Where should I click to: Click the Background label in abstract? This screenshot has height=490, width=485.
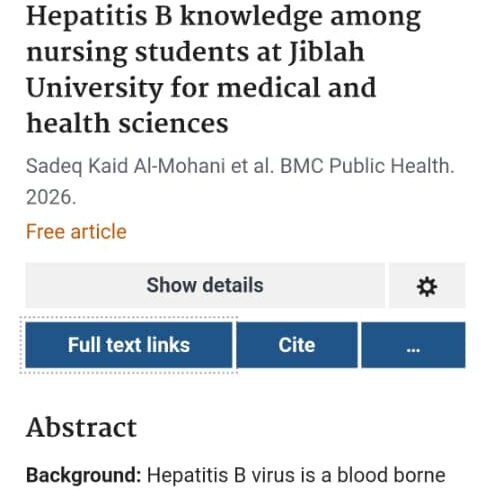click(x=84, y=476)
